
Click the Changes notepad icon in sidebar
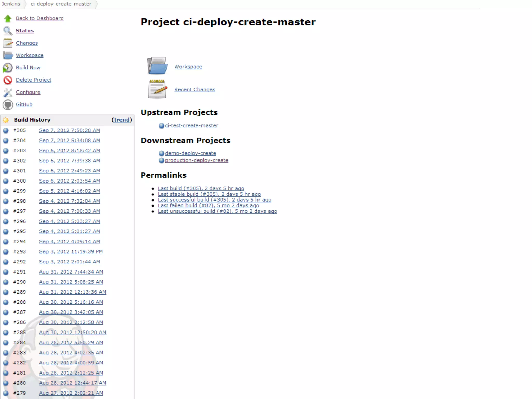[x=8, y=43]
